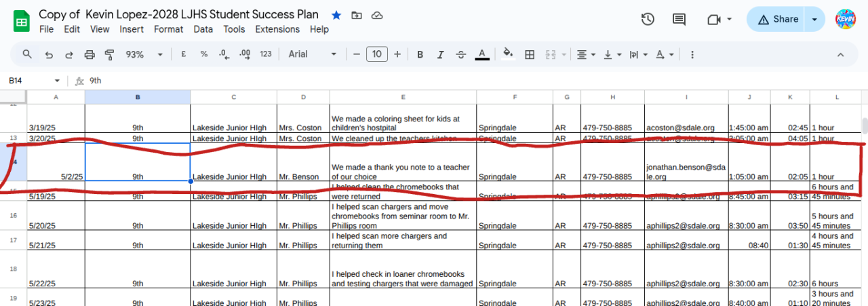Screen dimensions: 868x306
Task: Open the Format menu
Action: pos(168,29)
